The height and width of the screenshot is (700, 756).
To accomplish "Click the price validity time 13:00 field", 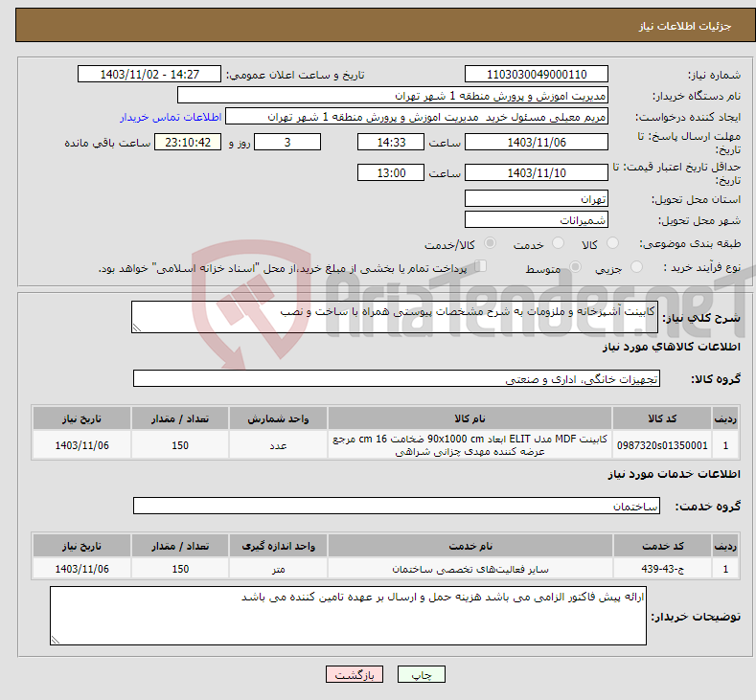I will point(391,172).
